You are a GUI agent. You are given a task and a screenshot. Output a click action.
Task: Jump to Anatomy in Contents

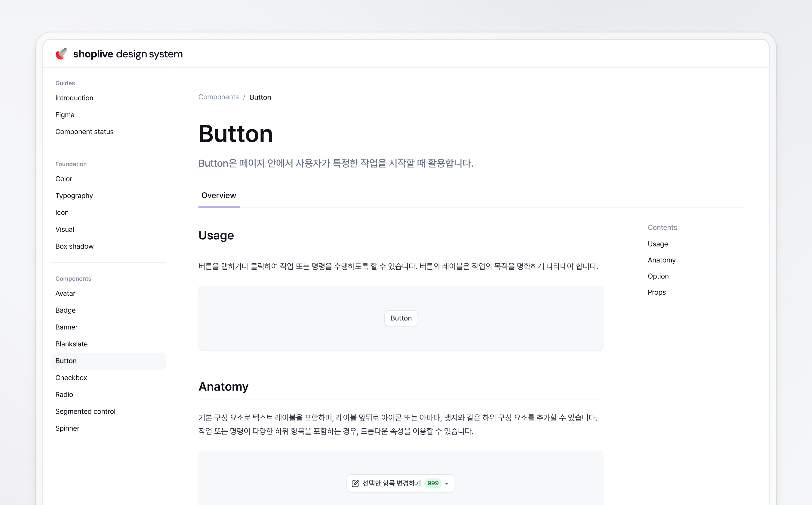tap(661, 260)
